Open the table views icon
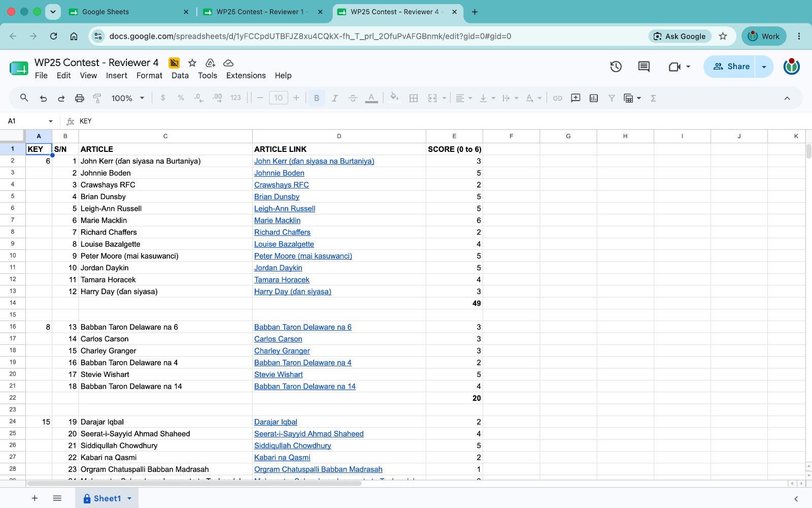Screen dimensions: 812x508 tap(628, 98)
